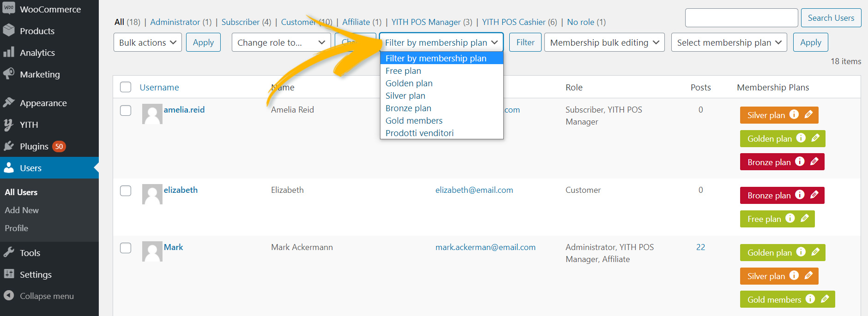Click the WooCommerce icon in the sidebar
This screenshot has height=316, width=868.
coord(9,8)
